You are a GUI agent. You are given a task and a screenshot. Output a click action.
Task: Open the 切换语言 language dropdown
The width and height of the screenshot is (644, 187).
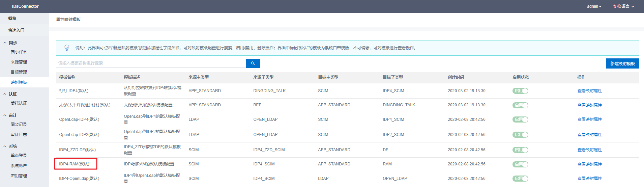click(x=623, y=6)
